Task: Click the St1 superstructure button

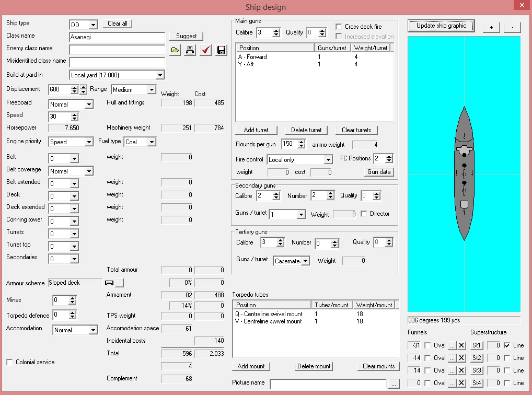Action: click(477, 345)
